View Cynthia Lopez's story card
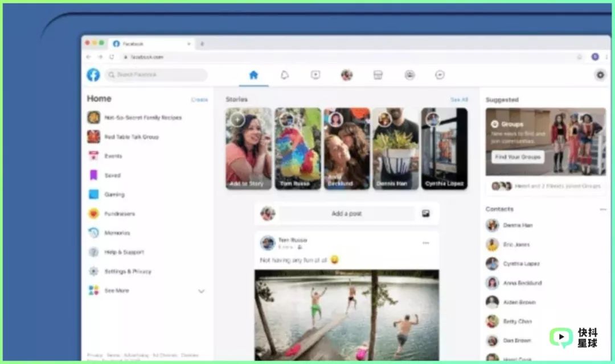 click(444, 148)
